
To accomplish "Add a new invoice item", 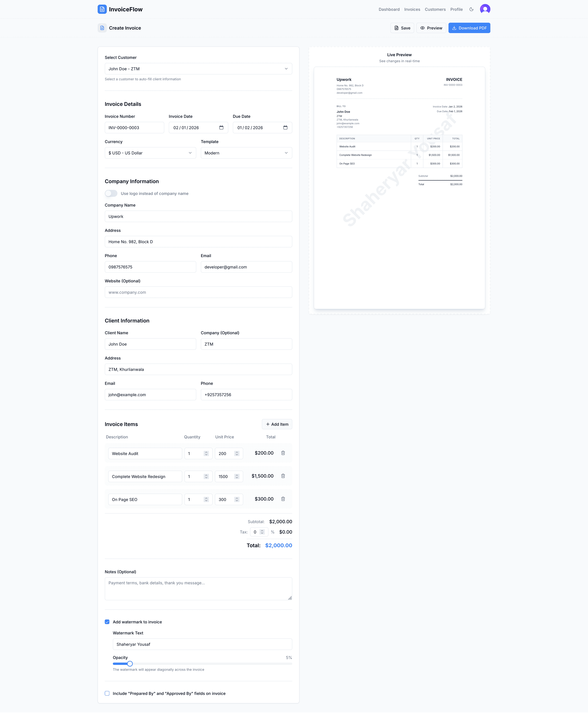I will 277,424.
